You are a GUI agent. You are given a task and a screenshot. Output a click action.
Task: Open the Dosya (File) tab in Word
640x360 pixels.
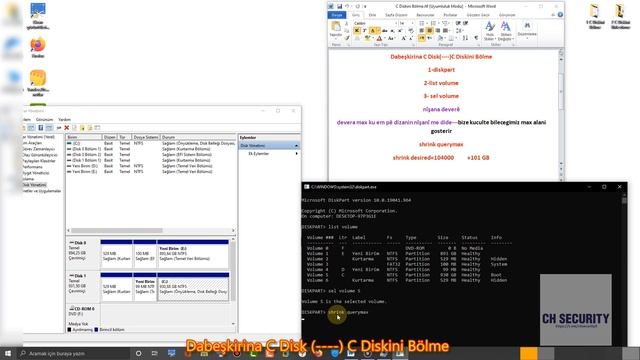(337, 15)
